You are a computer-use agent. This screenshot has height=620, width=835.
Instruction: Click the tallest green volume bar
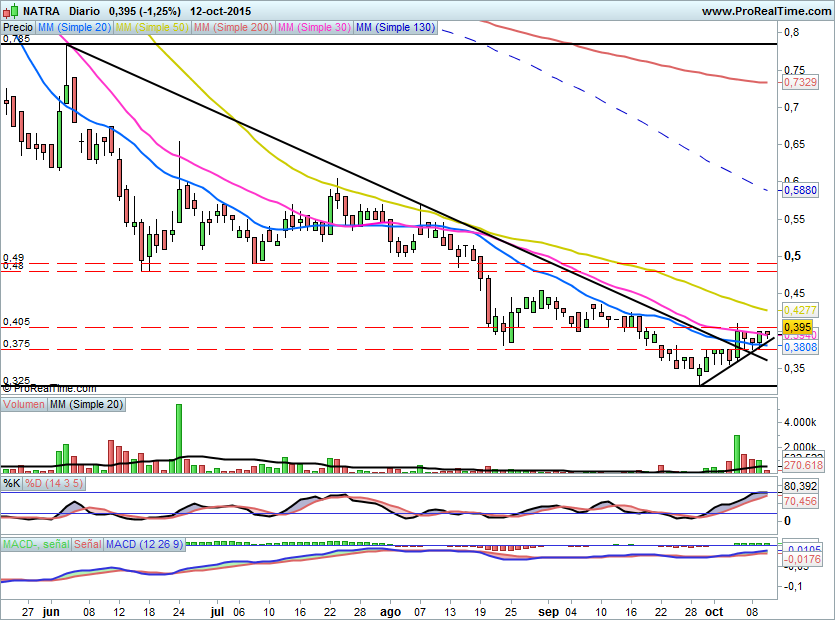tap(179, 437)
